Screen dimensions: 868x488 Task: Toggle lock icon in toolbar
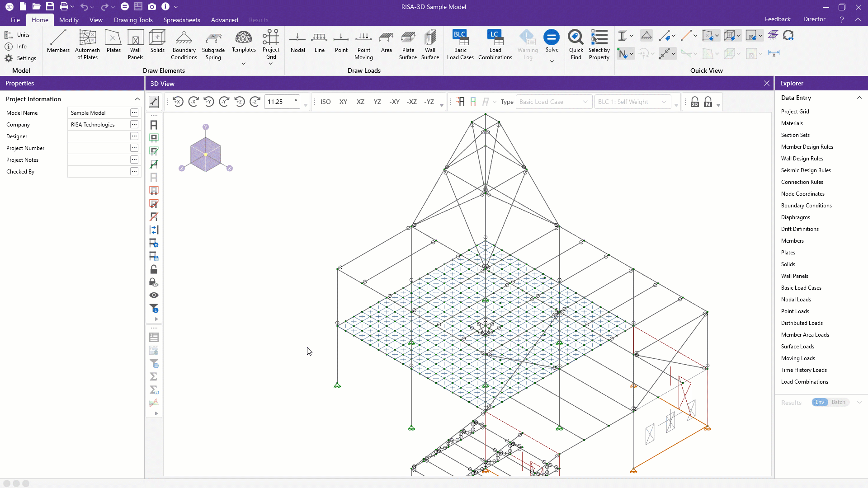point(154,269)
